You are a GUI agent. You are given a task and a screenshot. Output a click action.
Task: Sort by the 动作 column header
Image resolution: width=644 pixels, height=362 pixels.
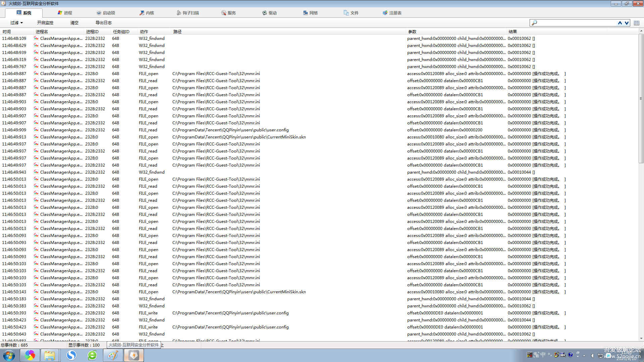(x=154, y=32)
